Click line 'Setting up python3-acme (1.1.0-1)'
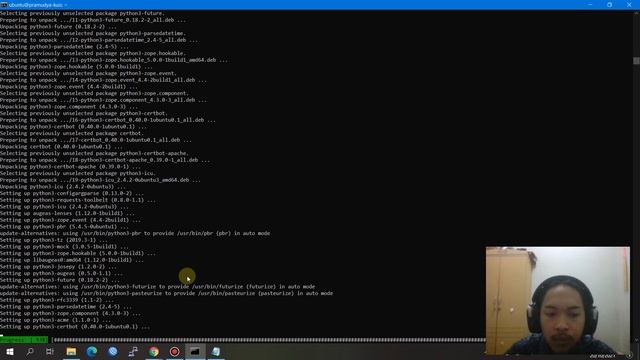 tap(55, 320)
